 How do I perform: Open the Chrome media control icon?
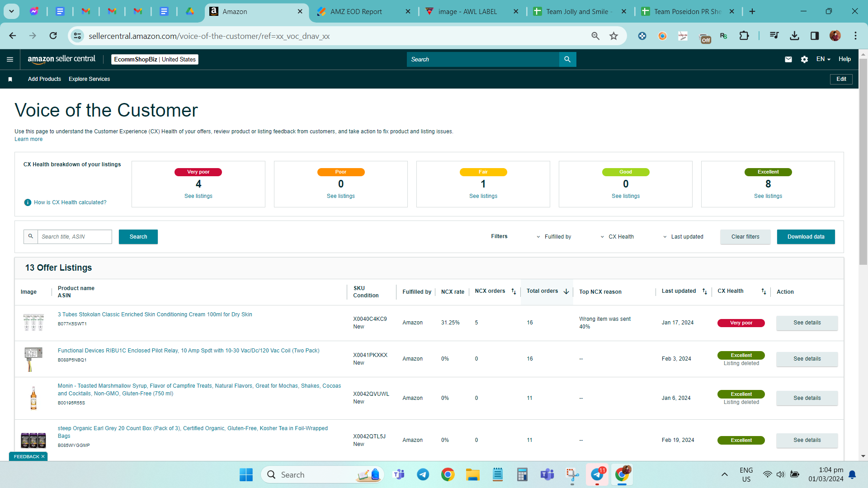[774, 36]
